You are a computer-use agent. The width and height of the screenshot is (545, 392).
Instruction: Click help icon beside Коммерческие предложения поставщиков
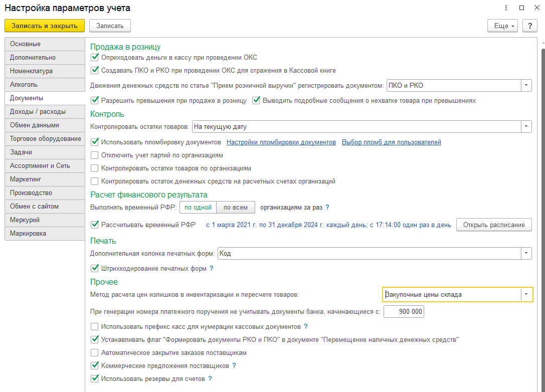[234, 366]
